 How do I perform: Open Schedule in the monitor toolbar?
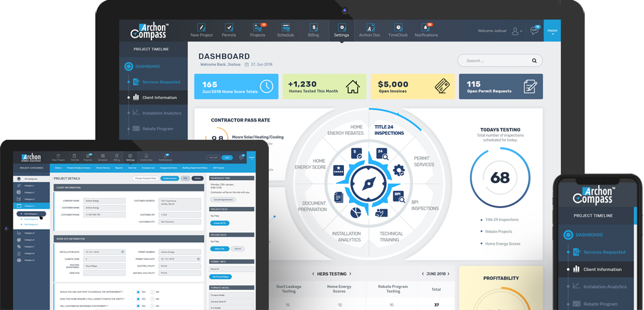pos(285,31)
